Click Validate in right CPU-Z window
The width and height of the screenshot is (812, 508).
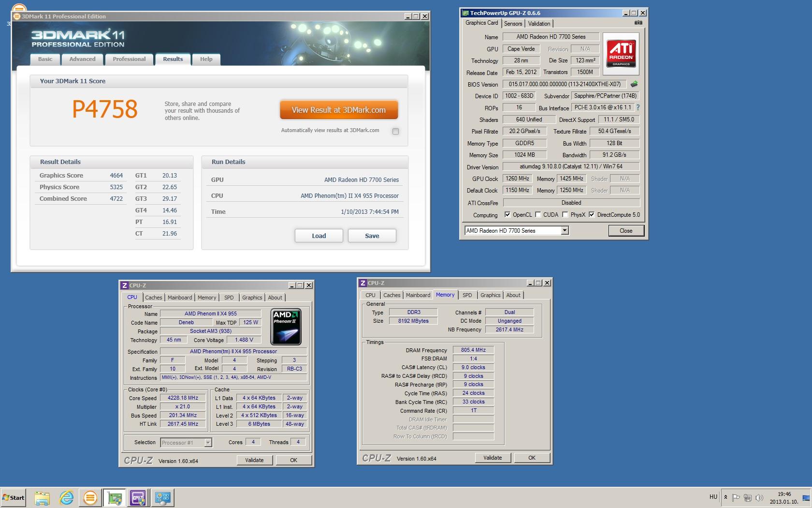click(x=493, y=458)
